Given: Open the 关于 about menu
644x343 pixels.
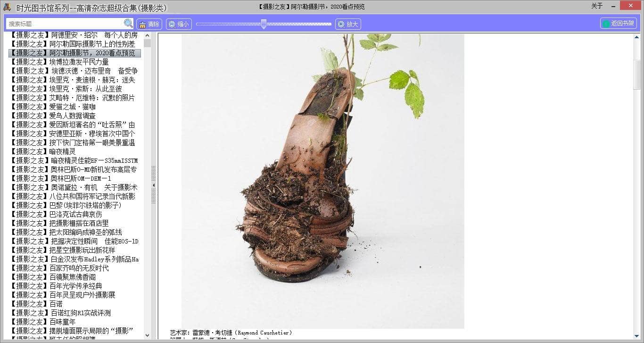Looking at the screenshot, I should tap(596, 6).
